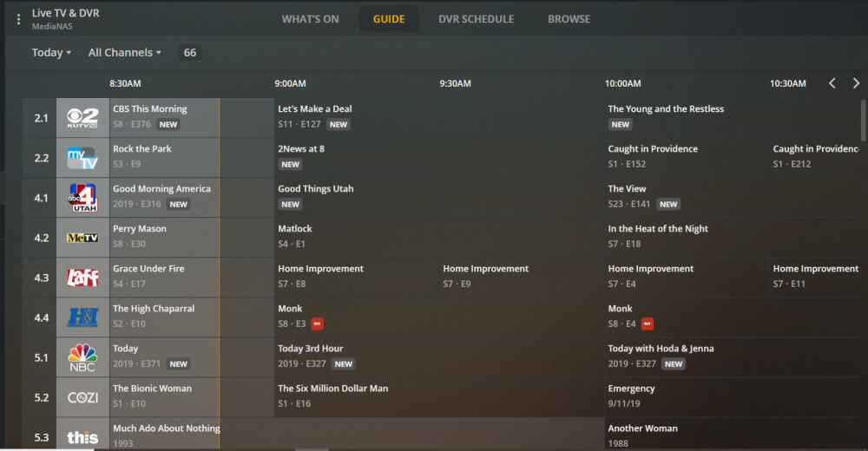Select the ABC 4 Utah channel logo
The width and height of the screenshot is (868, 451).
pyautogui.click(x=82, y=198)
